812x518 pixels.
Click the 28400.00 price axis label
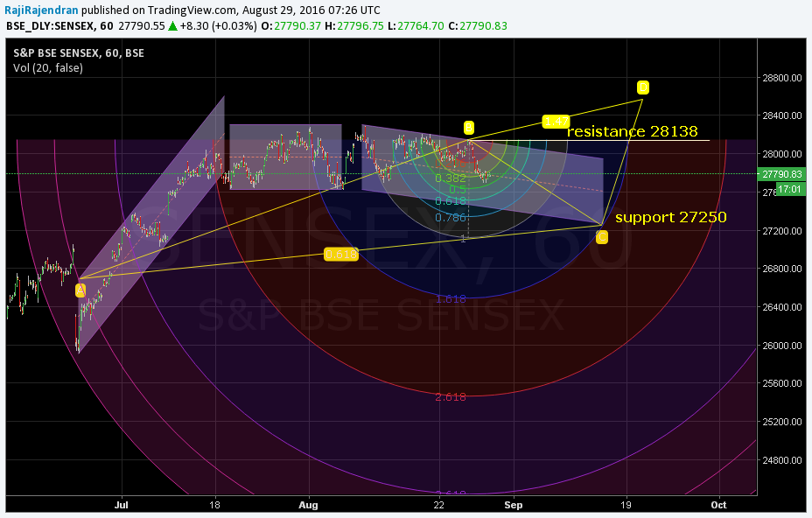click(x=782, y=115)
